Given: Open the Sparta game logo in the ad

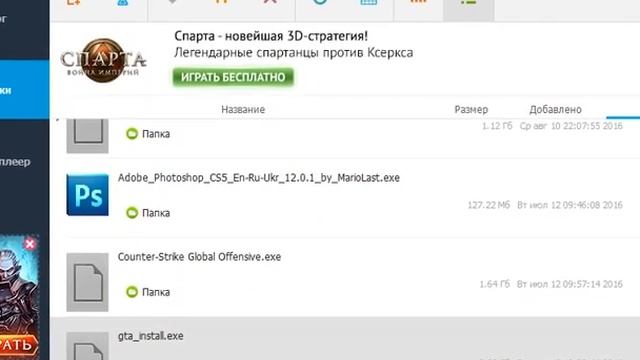Looking at the screenshot, I should tap(103, 60).
